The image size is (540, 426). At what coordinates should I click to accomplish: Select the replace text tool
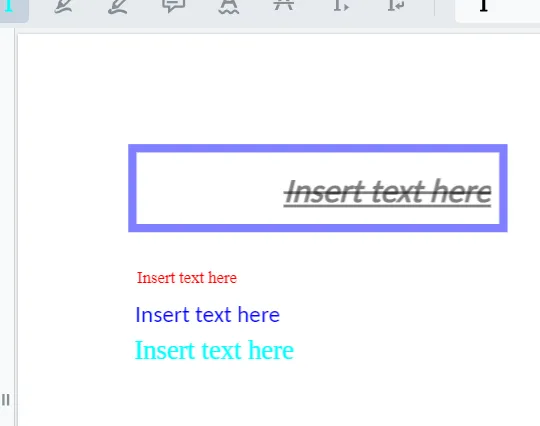click(x=396, y=5)
